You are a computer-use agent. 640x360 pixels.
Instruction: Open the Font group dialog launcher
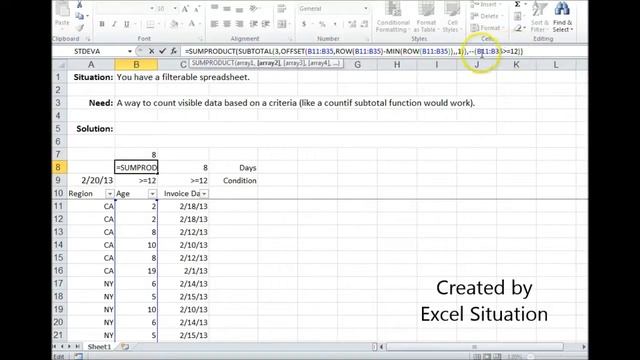tap(201, 39)
